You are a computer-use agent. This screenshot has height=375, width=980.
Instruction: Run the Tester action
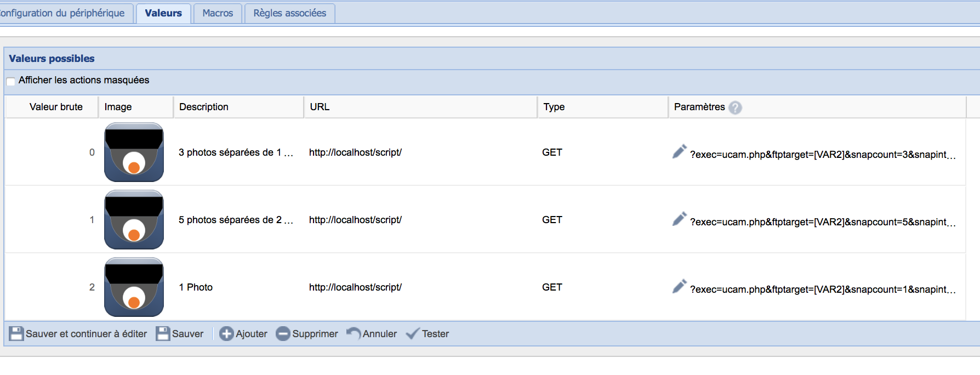coord(428,334)
